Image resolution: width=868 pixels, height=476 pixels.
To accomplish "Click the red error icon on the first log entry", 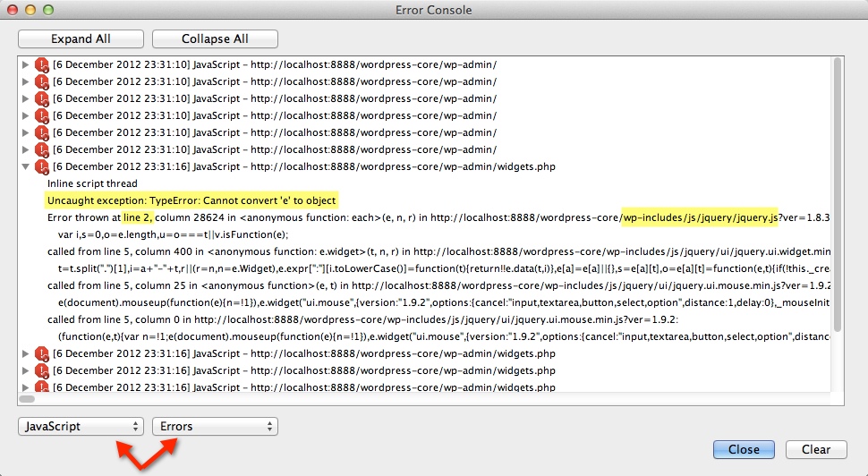I will coord(41,65).
